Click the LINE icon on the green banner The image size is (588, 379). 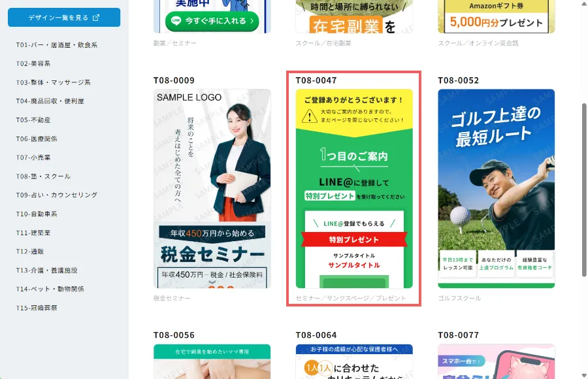[x=176, y=21]
